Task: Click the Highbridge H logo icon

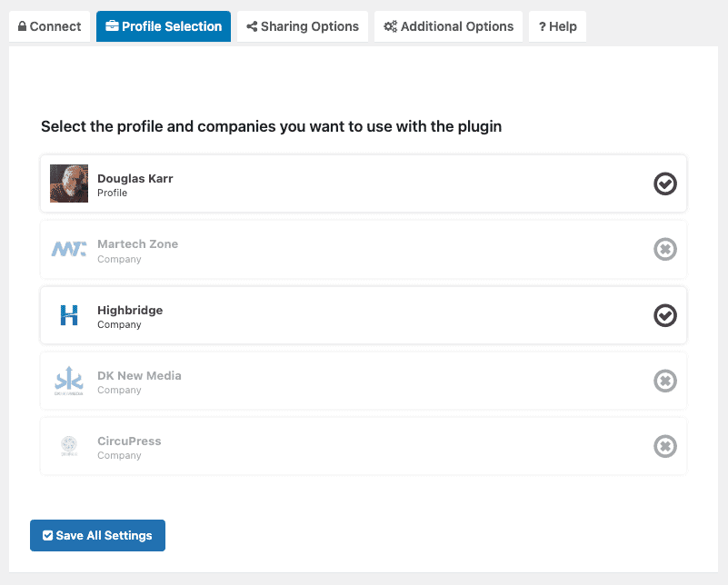Action: [x=69, y=315]
